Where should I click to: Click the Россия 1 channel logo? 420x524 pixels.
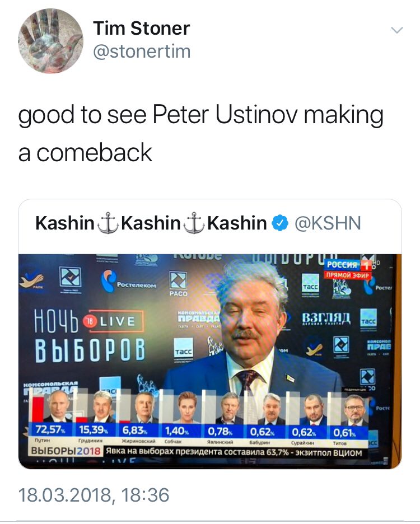pos(348,265)
